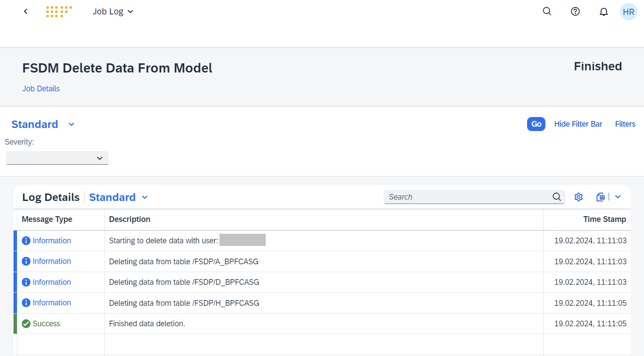Screen dimensions: 644x356
Task: Click Hide Filter Bar
Action: 578,124
